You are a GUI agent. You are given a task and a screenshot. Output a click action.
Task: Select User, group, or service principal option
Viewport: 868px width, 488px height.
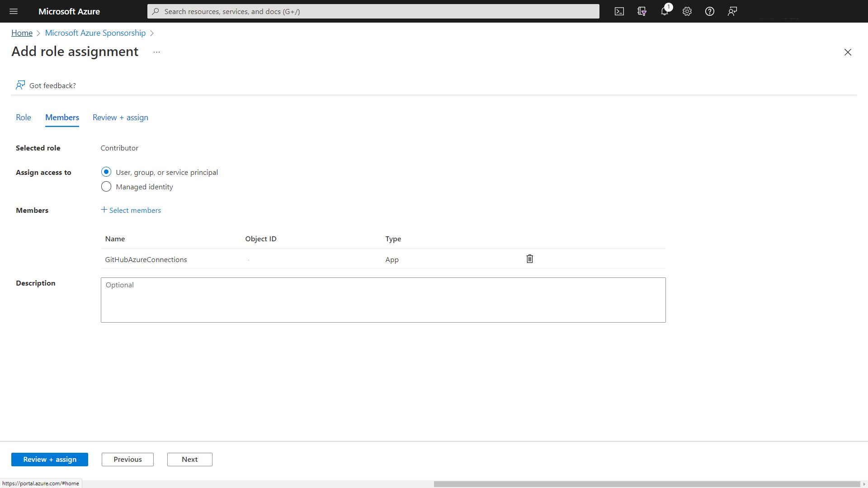(x=106, y=172)
